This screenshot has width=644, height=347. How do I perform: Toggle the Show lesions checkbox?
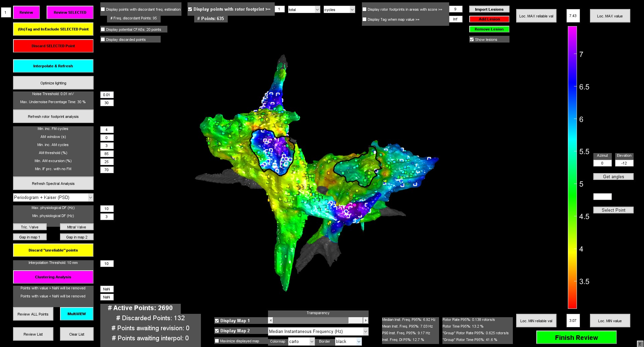pyautogui.click(x=472, y=40)
